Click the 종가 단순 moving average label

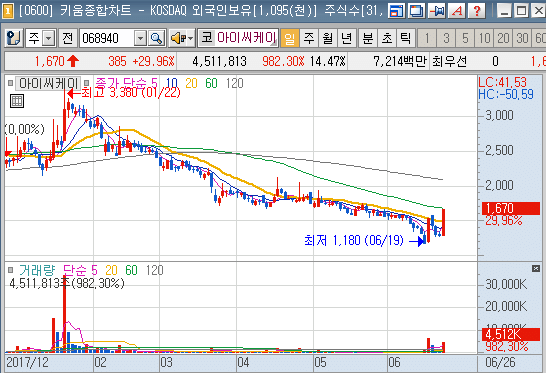(121, 83)
